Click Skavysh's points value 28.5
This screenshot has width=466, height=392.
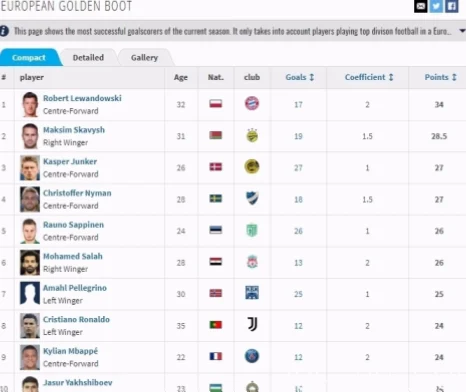click(439, 136)
